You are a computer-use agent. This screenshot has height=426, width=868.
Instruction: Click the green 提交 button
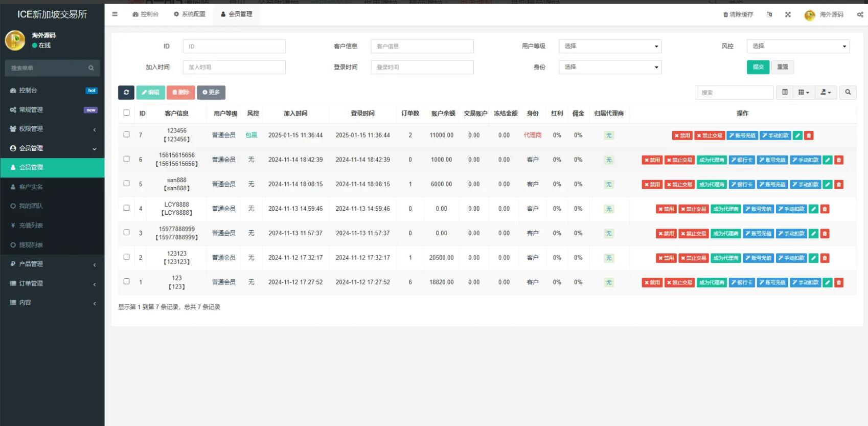(758, 67)
